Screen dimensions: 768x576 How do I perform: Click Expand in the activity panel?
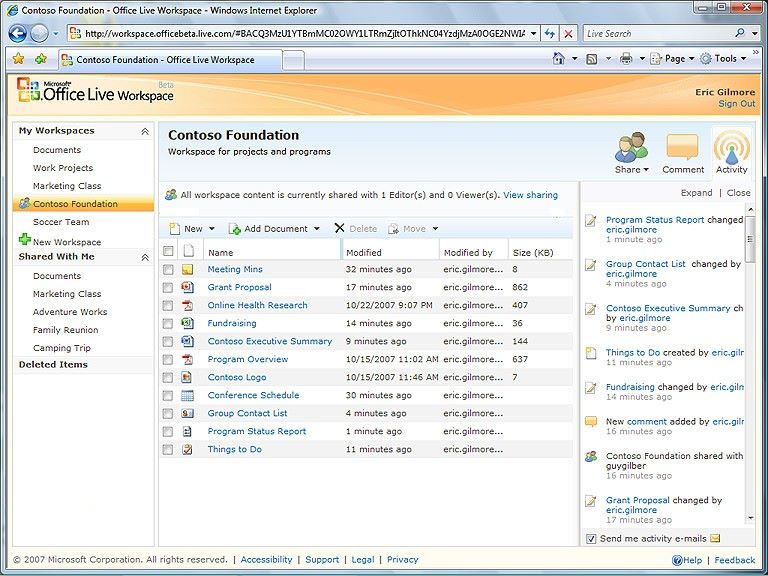pos(696,193)
